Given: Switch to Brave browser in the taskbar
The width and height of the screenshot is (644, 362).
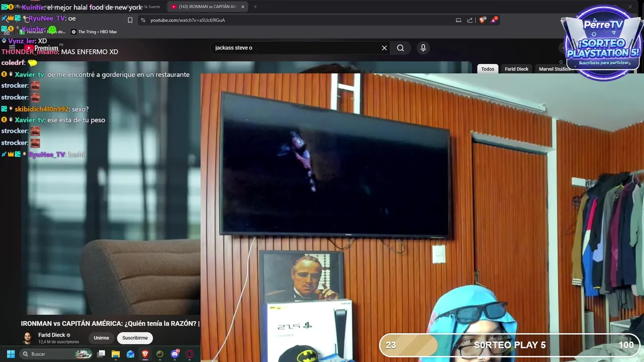Looking at the screenshot, I should pos(145,354).
